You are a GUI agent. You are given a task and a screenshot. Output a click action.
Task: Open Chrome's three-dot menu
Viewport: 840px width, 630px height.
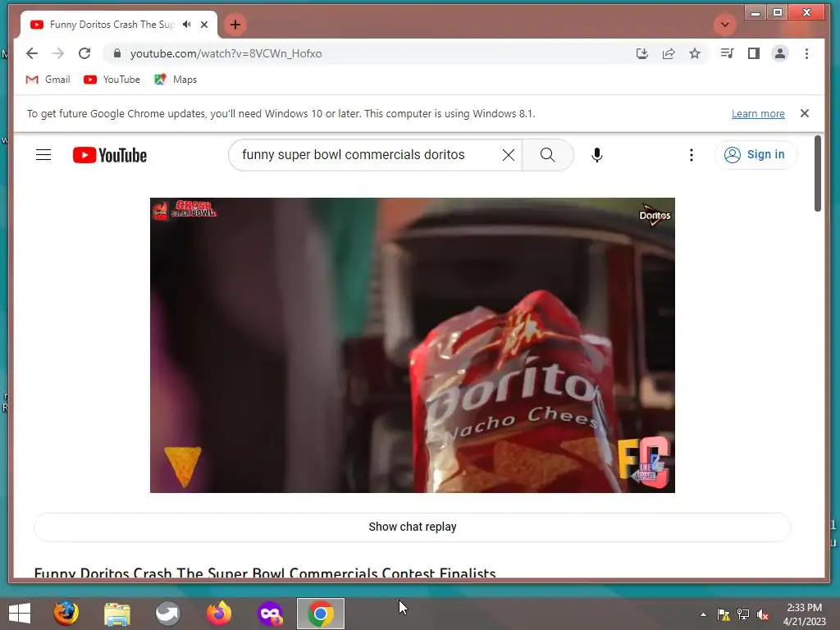[806, 53]
